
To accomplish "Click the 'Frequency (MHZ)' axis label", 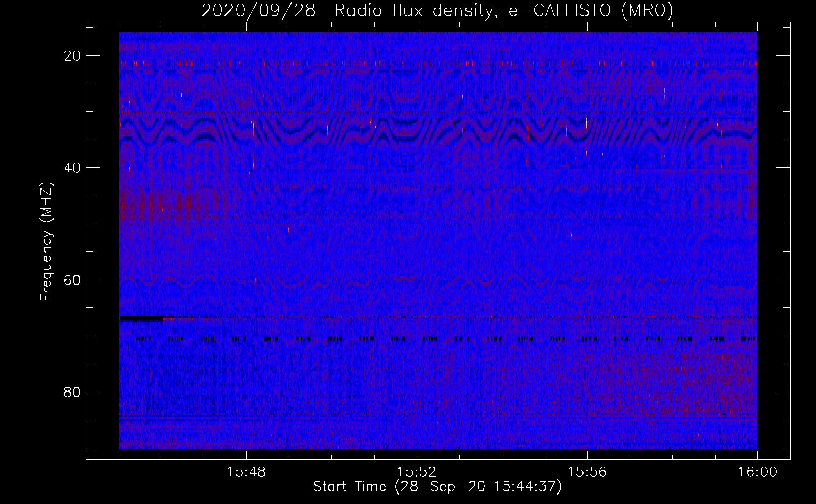I will click(x=46, y=242).
